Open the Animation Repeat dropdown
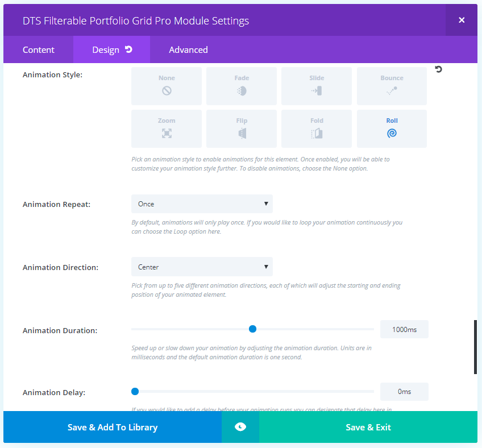This screenshot has width=482, height=448. (x=202, y=204)
